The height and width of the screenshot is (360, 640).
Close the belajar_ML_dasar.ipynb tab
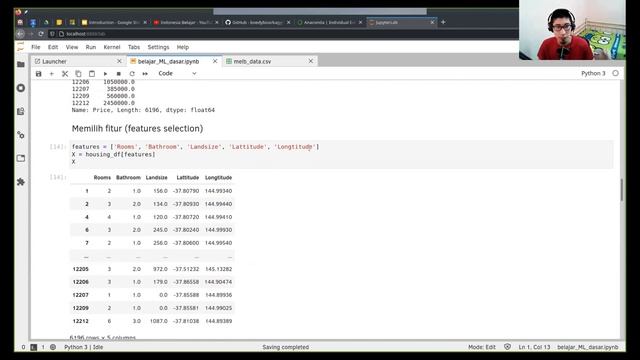click(215, 61)
